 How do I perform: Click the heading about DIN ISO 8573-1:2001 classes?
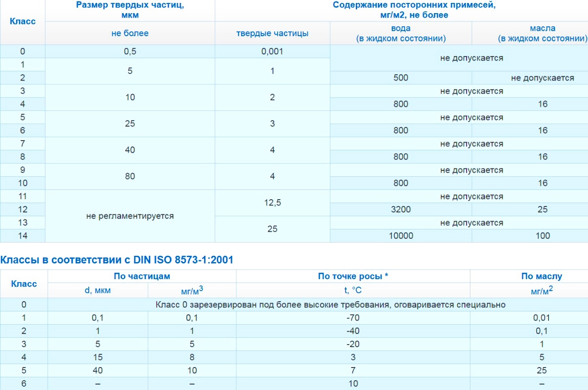click(x=117, y=260)
